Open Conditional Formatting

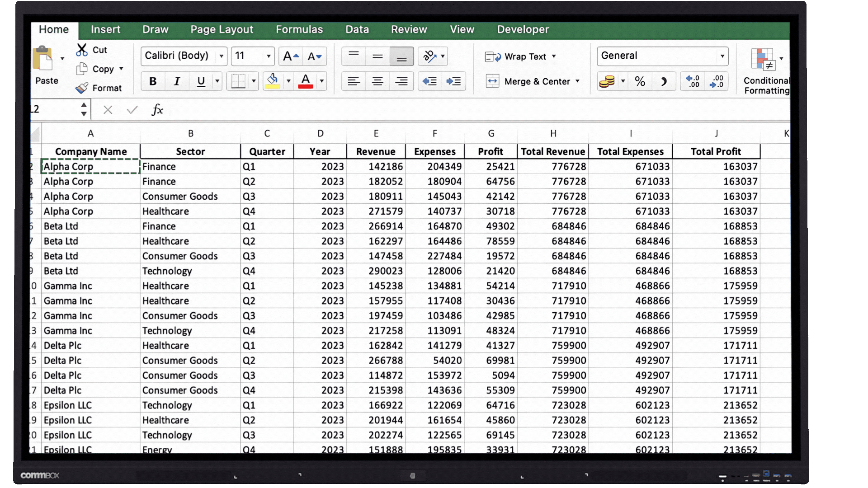tap(766, 71)
